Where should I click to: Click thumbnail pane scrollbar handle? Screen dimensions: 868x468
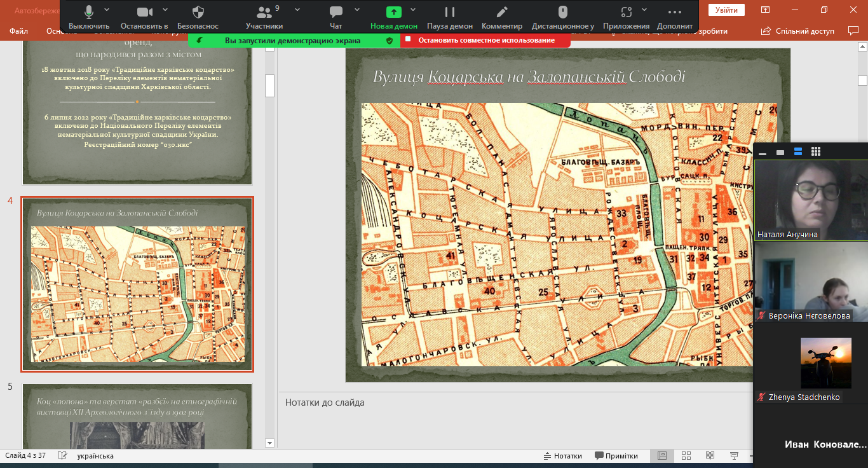pyautogui.click(x=269, y=85)
